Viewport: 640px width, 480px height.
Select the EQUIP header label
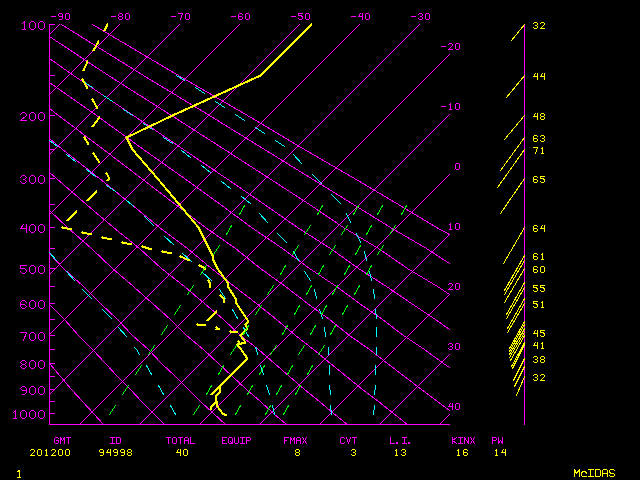pos(237,440)
